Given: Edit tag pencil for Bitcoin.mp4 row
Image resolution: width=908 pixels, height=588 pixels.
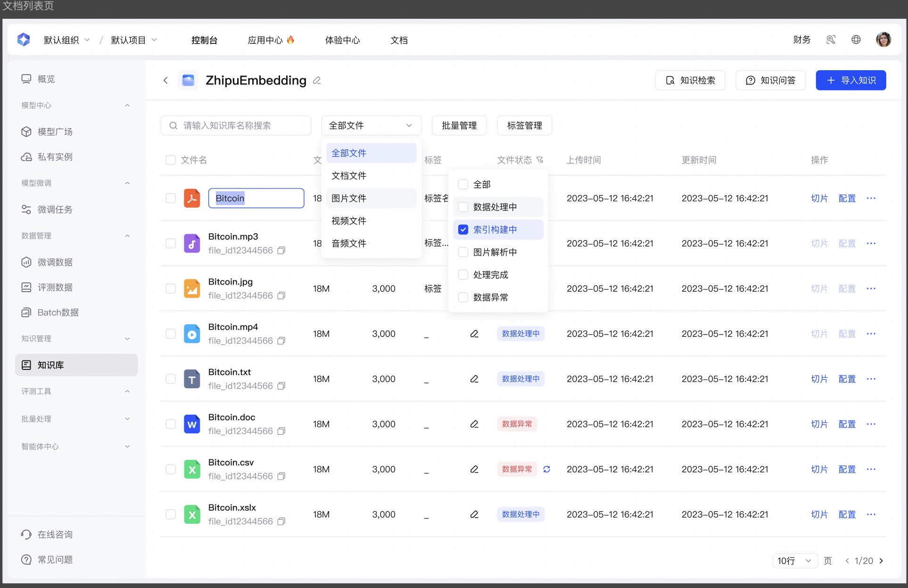Looking at the screenshot, I should (x=474, y=334).
